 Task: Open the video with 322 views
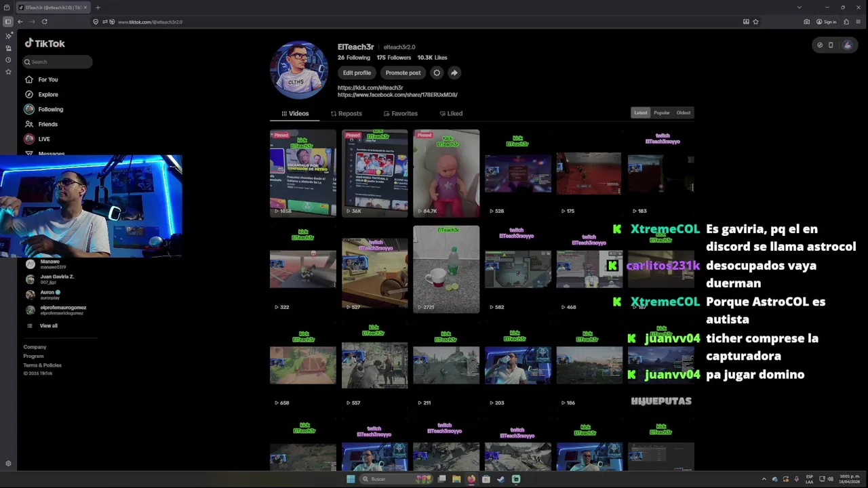tap(303, 270)
